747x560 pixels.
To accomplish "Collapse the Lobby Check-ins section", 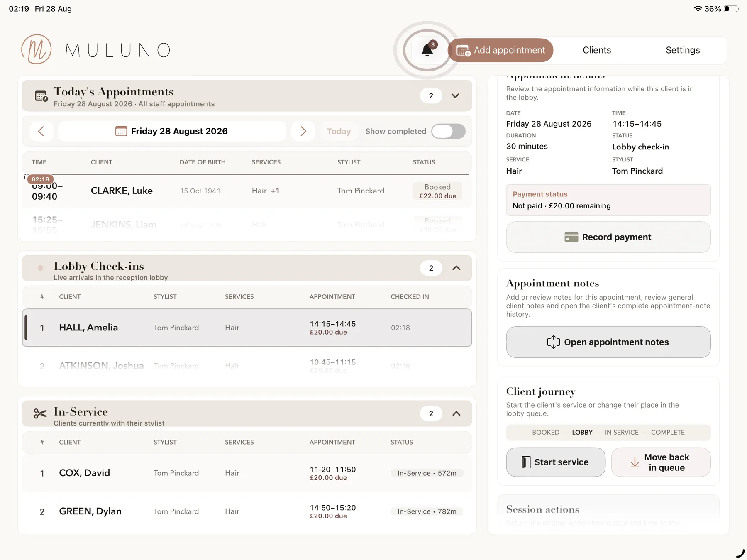I will click(456, 268).
